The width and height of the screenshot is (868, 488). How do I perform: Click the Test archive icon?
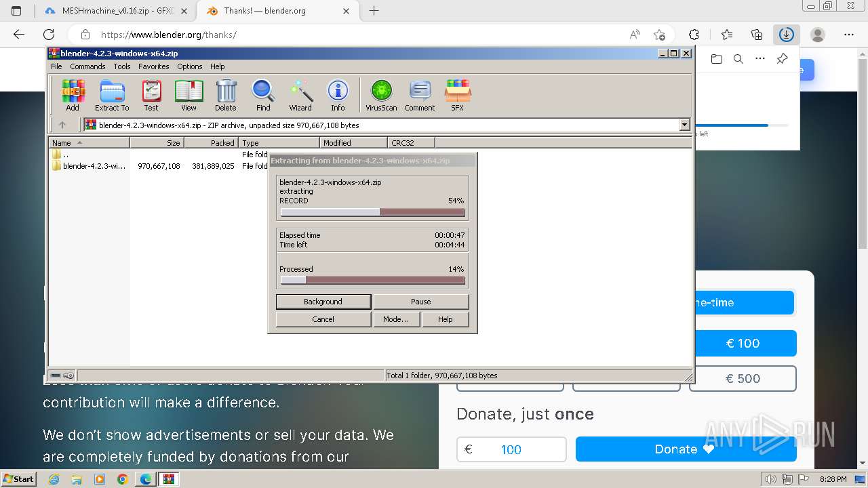point(151,96)
